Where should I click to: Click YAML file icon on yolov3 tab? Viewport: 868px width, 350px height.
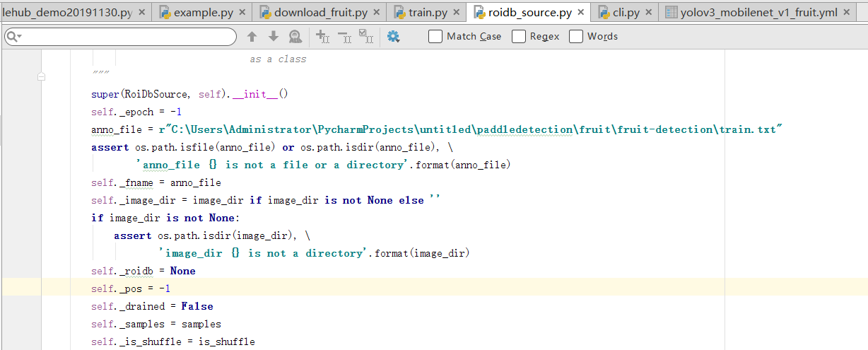point(670,13)
